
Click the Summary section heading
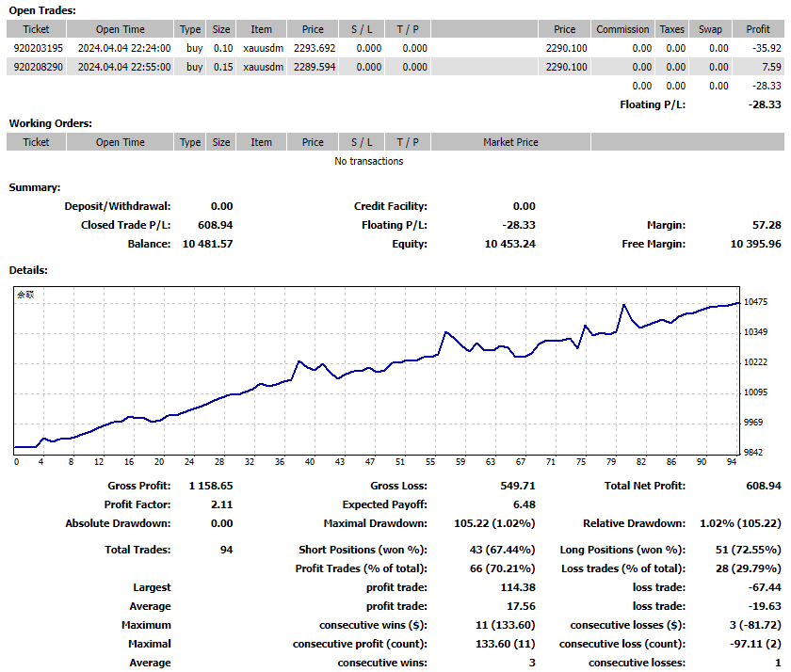tap(35, 187)
